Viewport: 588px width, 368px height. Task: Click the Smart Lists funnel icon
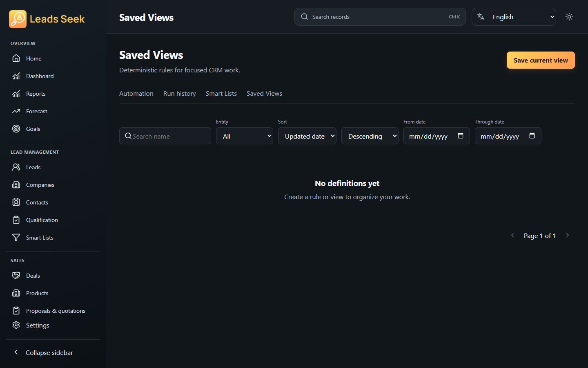[x=16, y=238]
